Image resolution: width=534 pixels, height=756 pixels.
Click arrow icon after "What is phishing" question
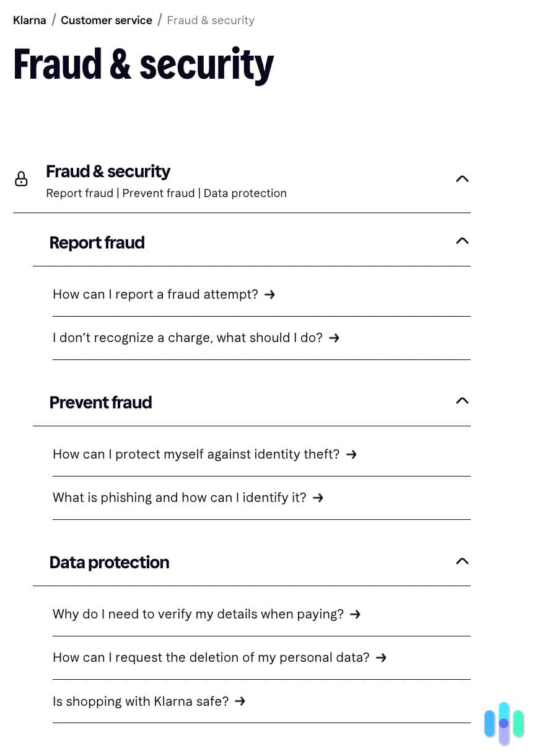[x=317, y=497]
